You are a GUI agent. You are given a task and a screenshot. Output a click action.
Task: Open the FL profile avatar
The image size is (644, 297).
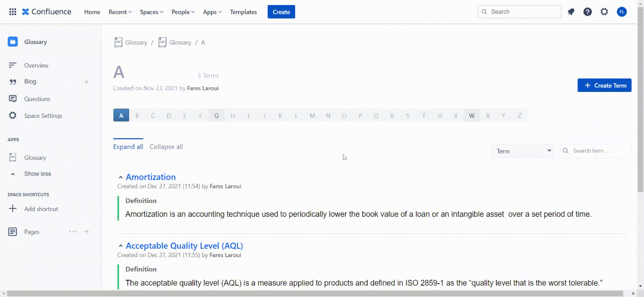pyautogui.click(x=622, y=11)
